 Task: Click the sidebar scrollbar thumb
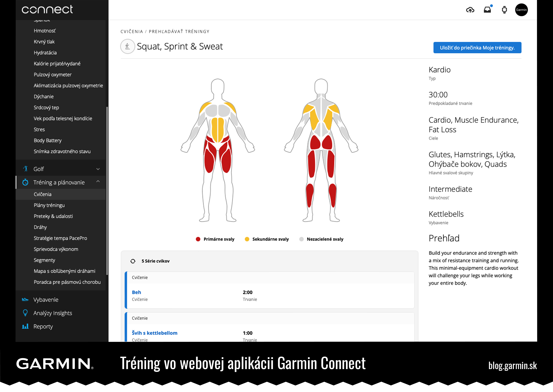click(107, 191)
